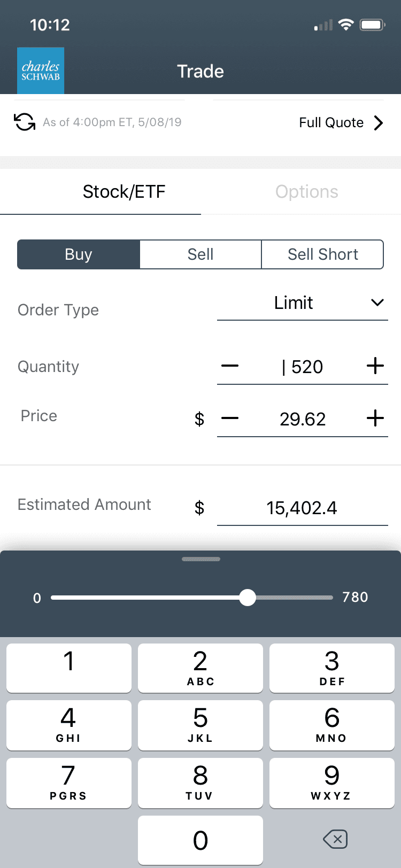This screenshot has height=868, width=401.
Task: Raise the price using plus icon
Action: [x=375, y=418]
